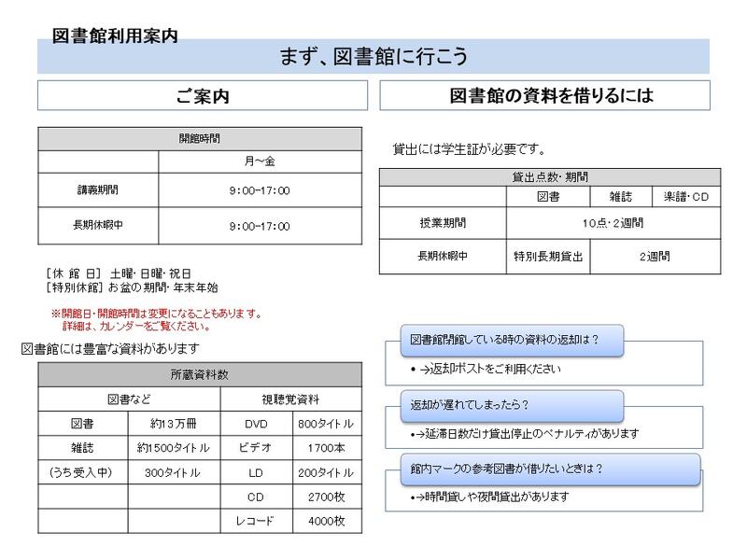The width and height of the screenshot is (747, 560).
Task: Select the 講義期間 row label cell
Action: (98, 190)
